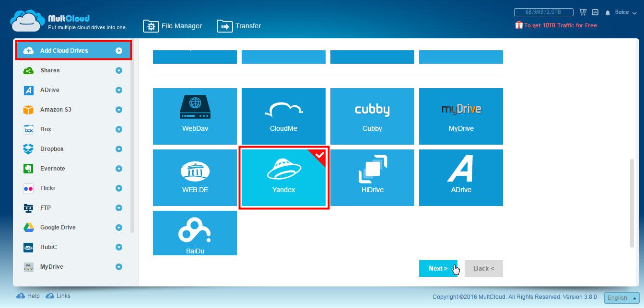This screenshot has height=308, width=644.
Task: Deselect the checked Yandex tile
Action: [x=283, y=178]
